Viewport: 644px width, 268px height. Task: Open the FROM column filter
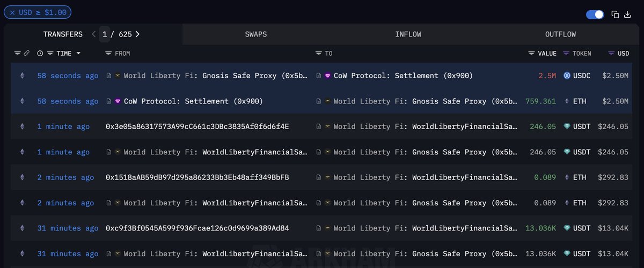coord(108,53)
